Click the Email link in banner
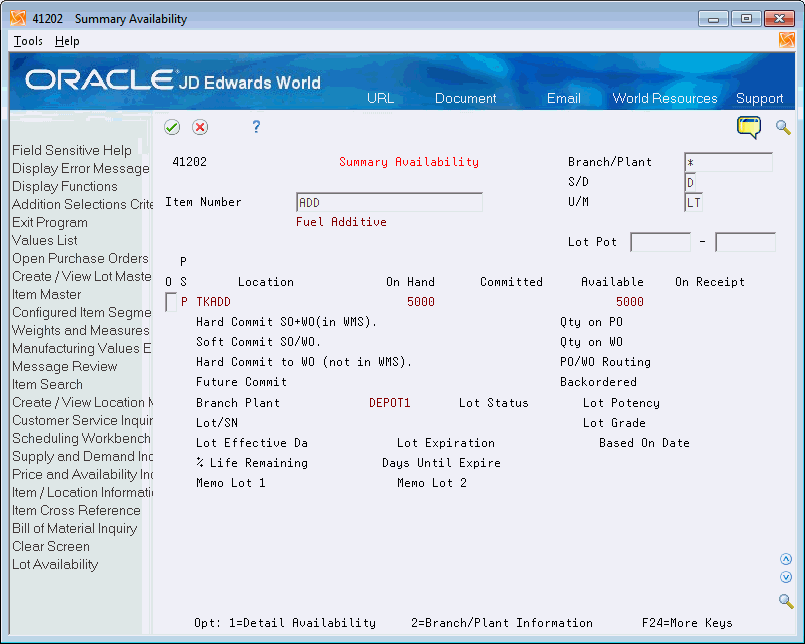Image resolution: width=805 pixels, height=644 pixels. tap(564, 98)
